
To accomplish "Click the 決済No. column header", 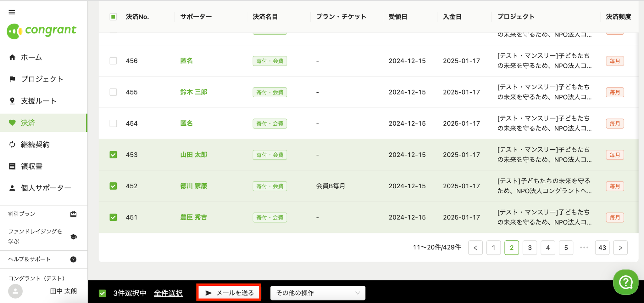I will coord(137,17).
